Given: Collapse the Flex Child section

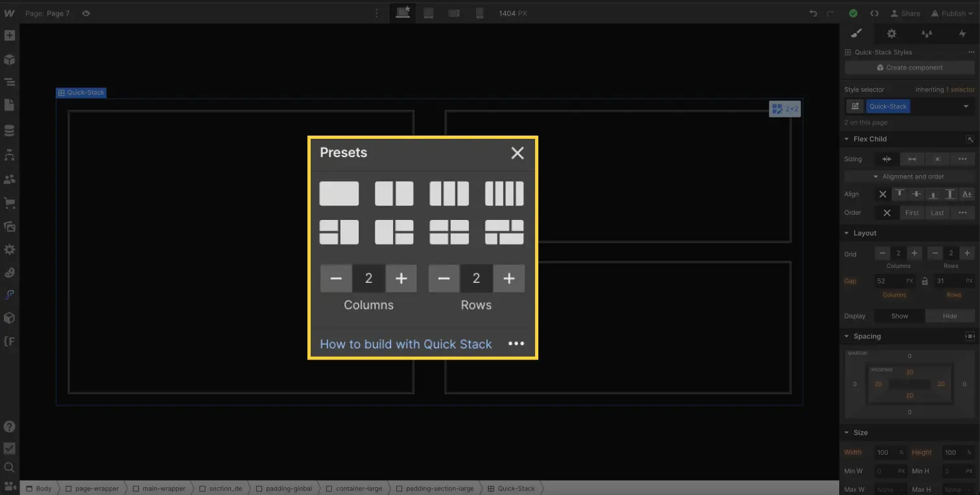Looking at the screenshot, I should click(x=847, y=138).
